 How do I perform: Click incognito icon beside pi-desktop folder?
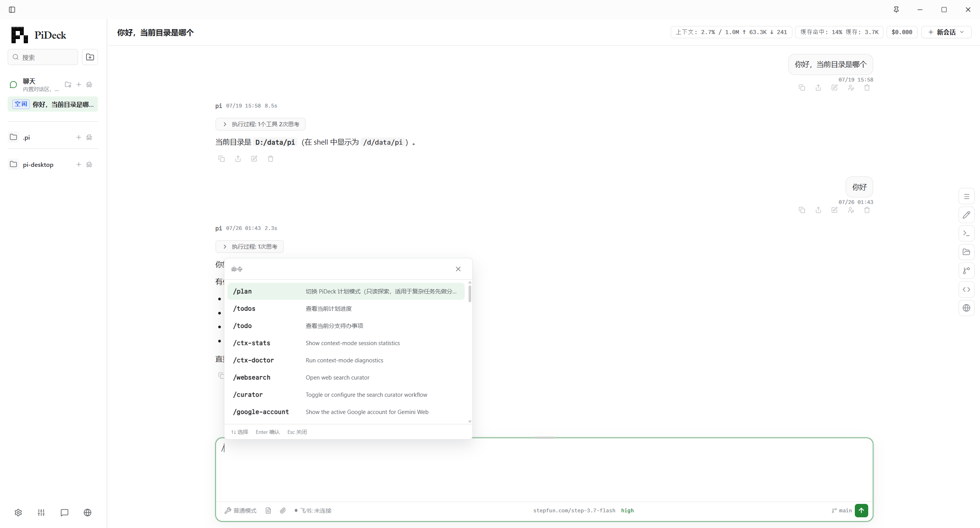pos(89,165)
